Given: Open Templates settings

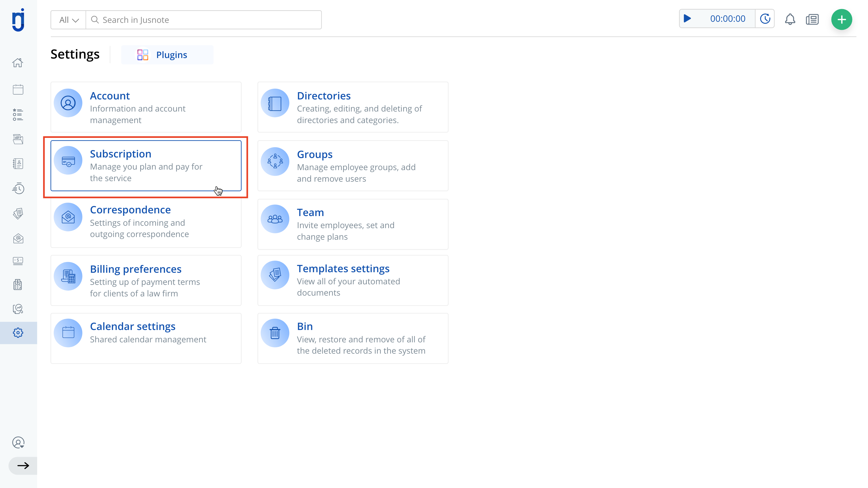Looking at the screenshot, I should point(353,280).
